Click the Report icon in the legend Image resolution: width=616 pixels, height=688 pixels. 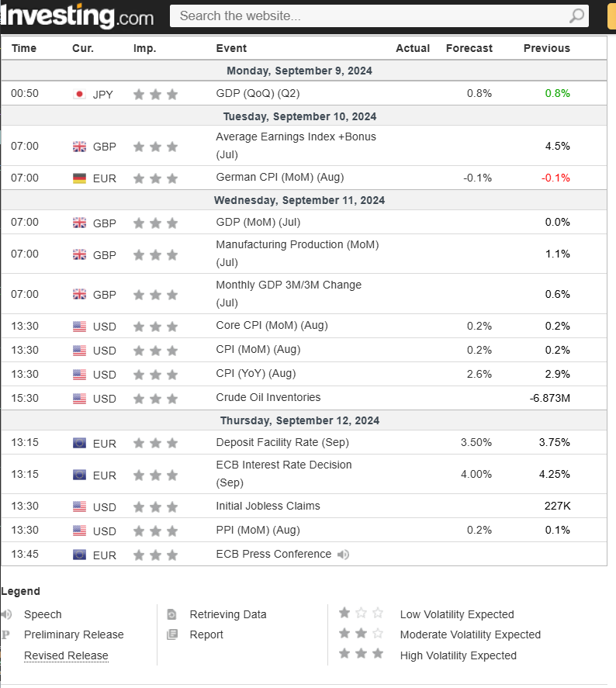(172, 634)
